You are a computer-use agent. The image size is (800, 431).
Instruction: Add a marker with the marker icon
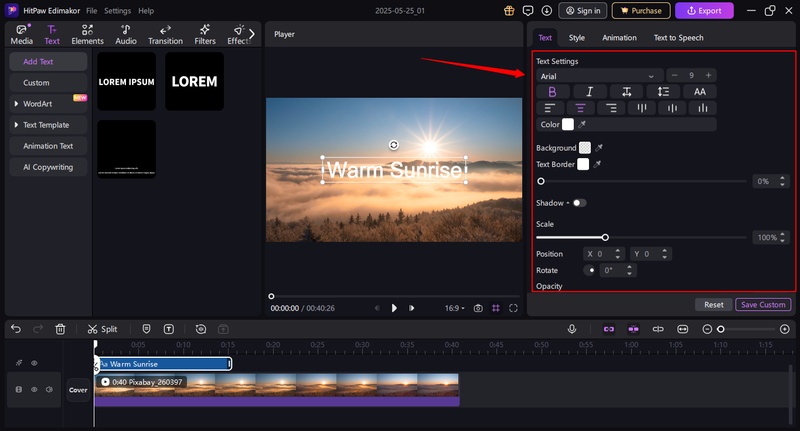(x=146, y=329)
